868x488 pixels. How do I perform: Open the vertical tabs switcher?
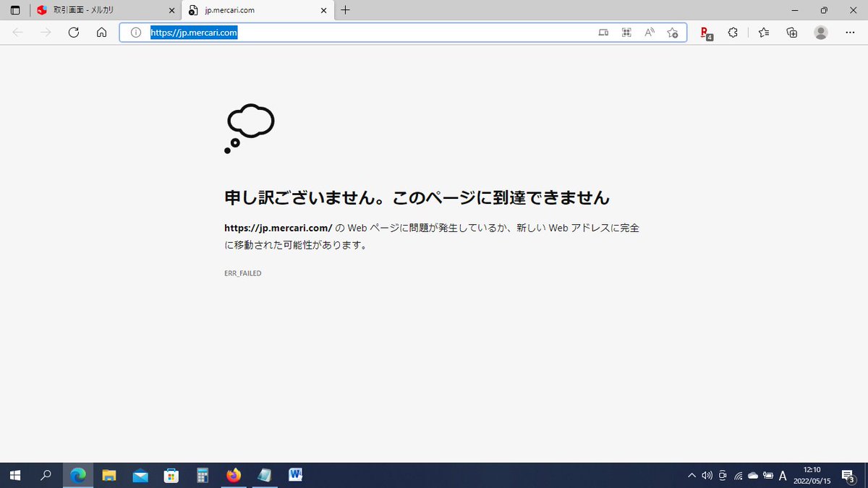point(14,10)
